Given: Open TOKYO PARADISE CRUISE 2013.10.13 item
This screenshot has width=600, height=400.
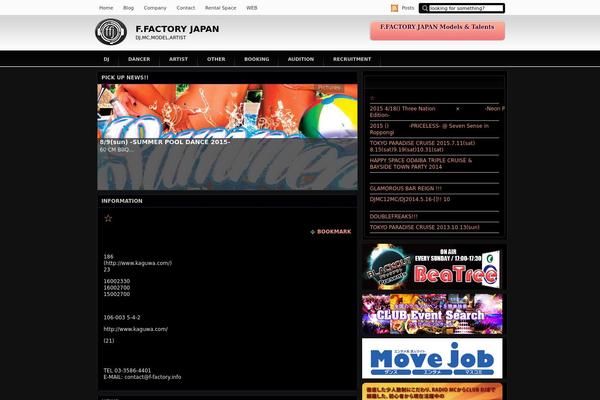Looking at the screenshot, I should (424, 227).
